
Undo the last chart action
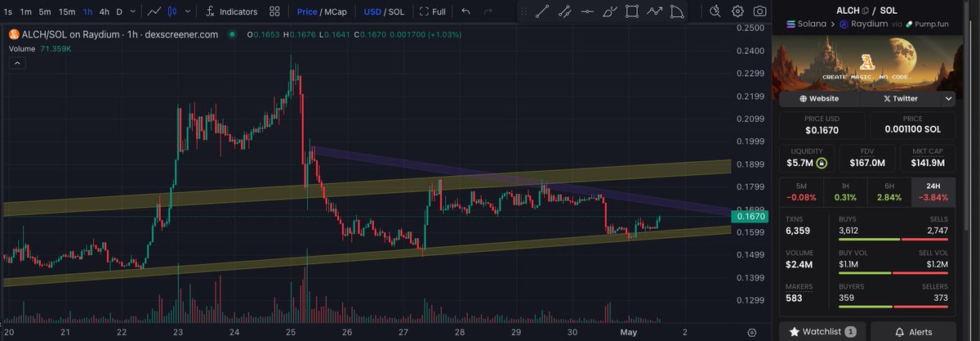[465, 11]
